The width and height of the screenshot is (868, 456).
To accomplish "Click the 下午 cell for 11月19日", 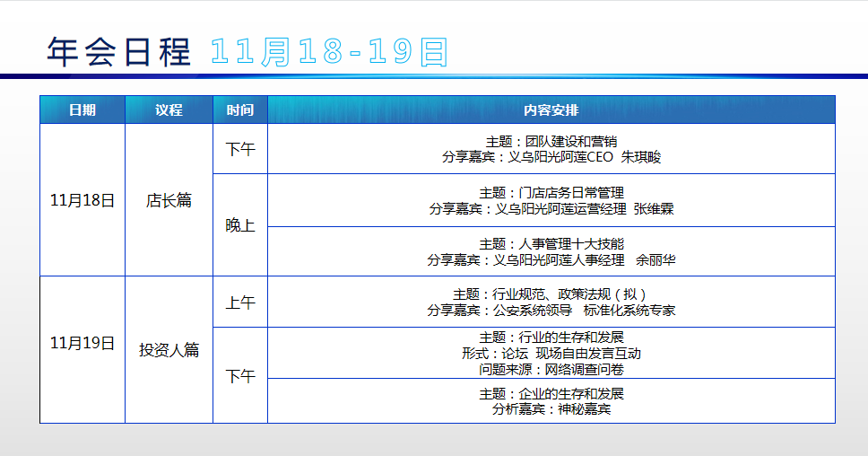I will [x=240, y=376].
